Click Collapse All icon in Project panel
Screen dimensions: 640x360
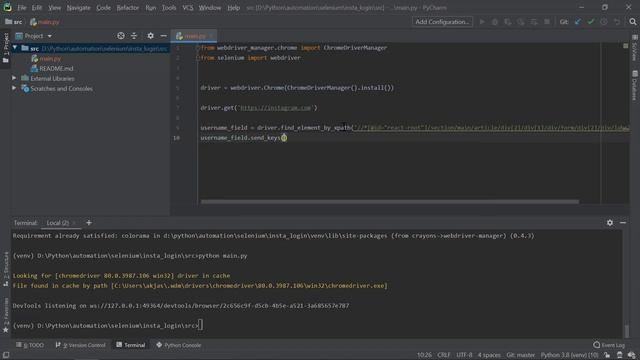coord(134,36)
